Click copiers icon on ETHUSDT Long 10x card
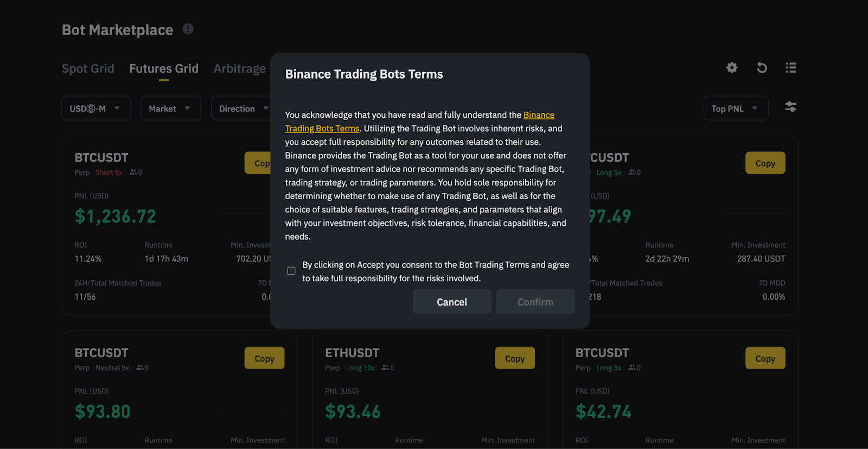Screen dimensions: 868x449 (x=386, y=368)
